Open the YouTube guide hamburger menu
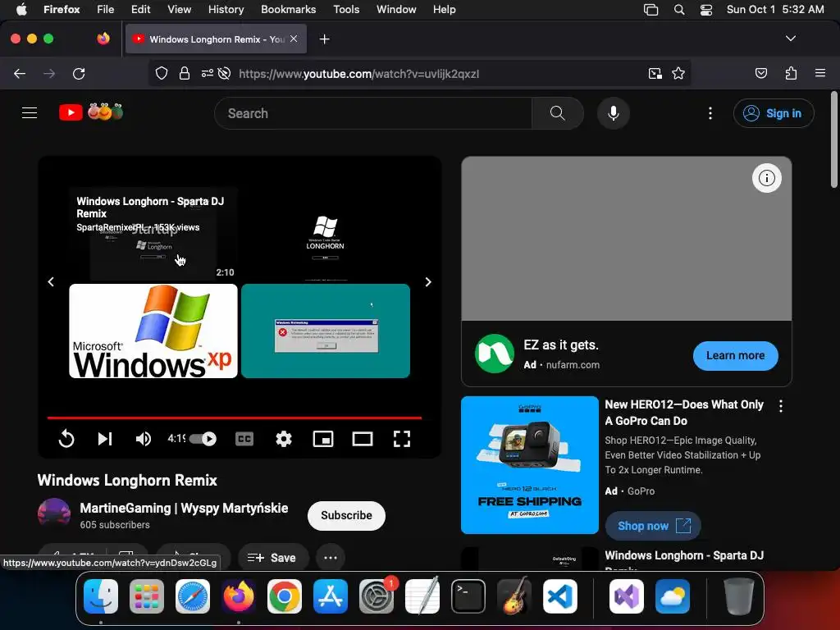The image size is (840, 630). pos(30,113)
